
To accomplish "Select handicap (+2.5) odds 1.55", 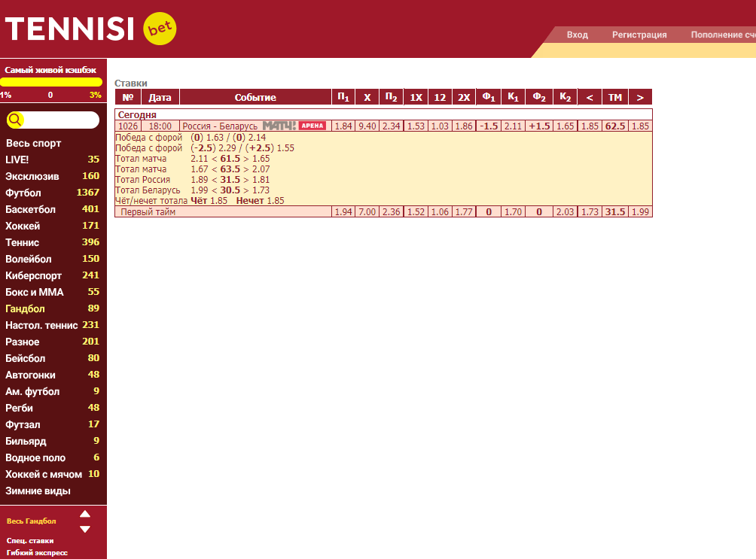I will 285,148.
